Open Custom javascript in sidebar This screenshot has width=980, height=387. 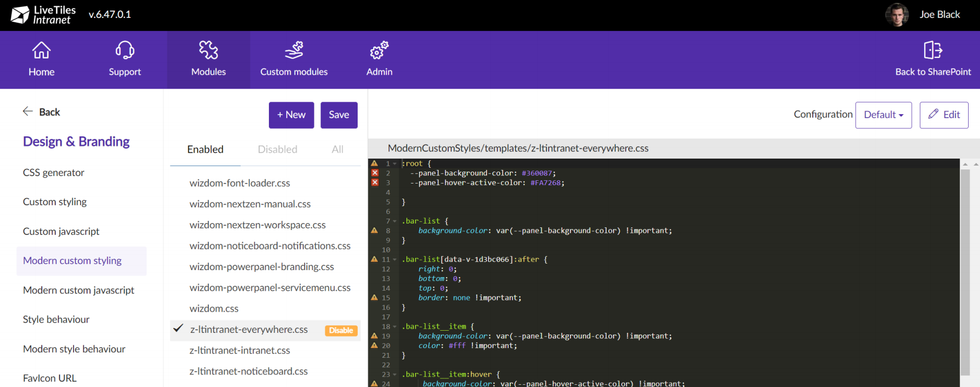[61, 231]
